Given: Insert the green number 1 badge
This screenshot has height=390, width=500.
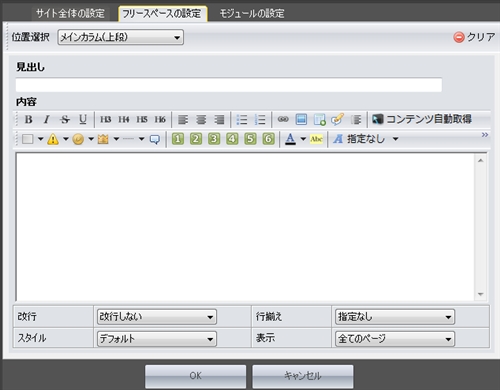Looking at the screenshot, I should point(178,139).
